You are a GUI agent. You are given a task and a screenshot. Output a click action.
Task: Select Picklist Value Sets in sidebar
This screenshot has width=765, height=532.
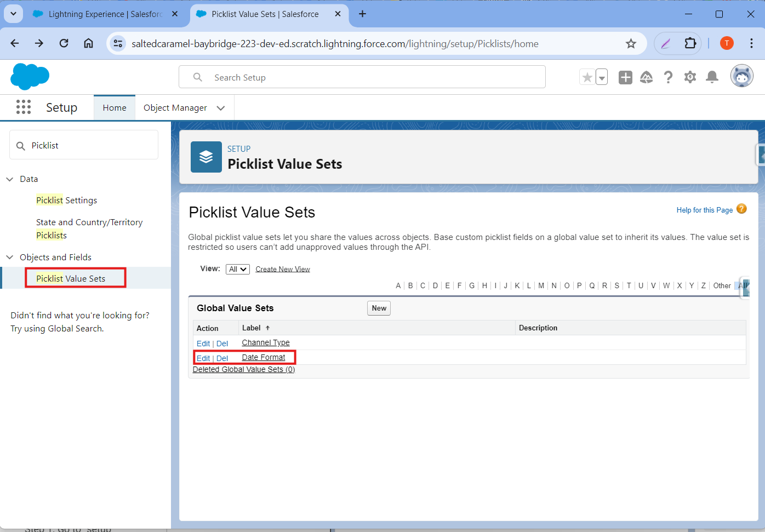tap(71, 278)
